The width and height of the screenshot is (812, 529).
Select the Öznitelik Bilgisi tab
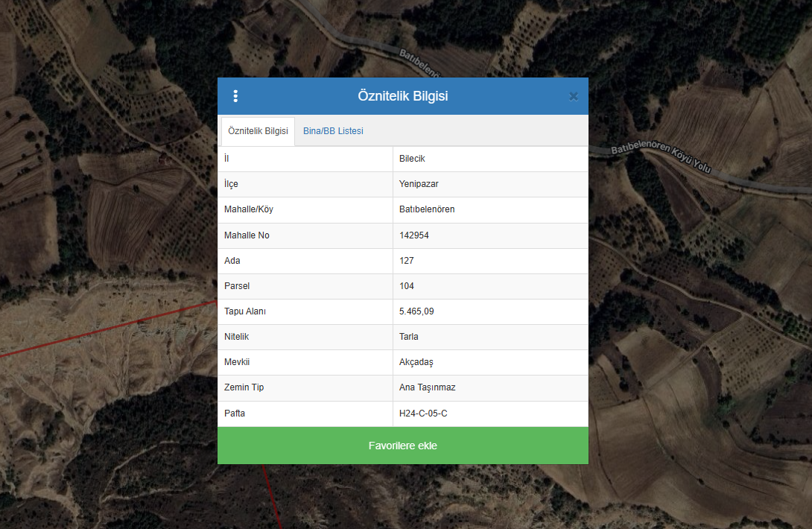click(x=258, y=131)
